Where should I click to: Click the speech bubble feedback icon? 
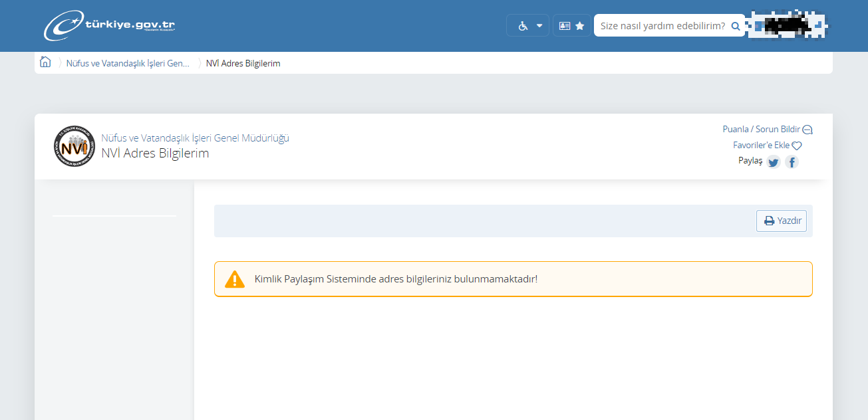coord(807,130)
